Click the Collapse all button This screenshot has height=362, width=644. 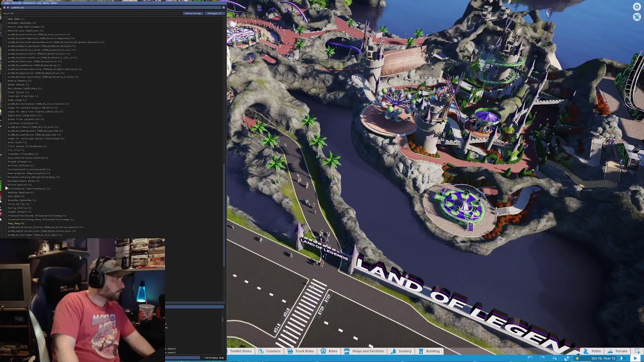(x=215, y=13)
